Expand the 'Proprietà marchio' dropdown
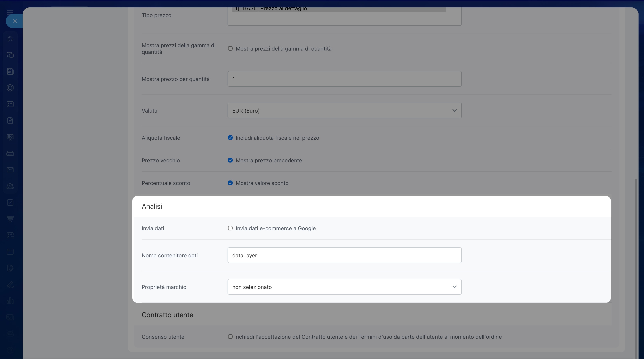 [x=344, y=287]
